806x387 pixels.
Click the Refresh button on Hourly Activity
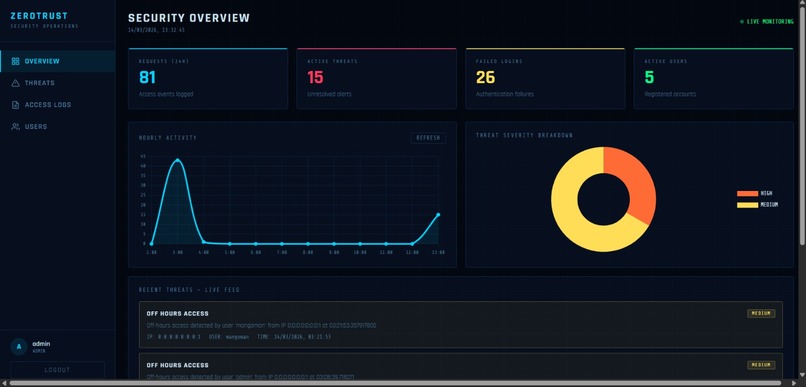click(428, 138)
